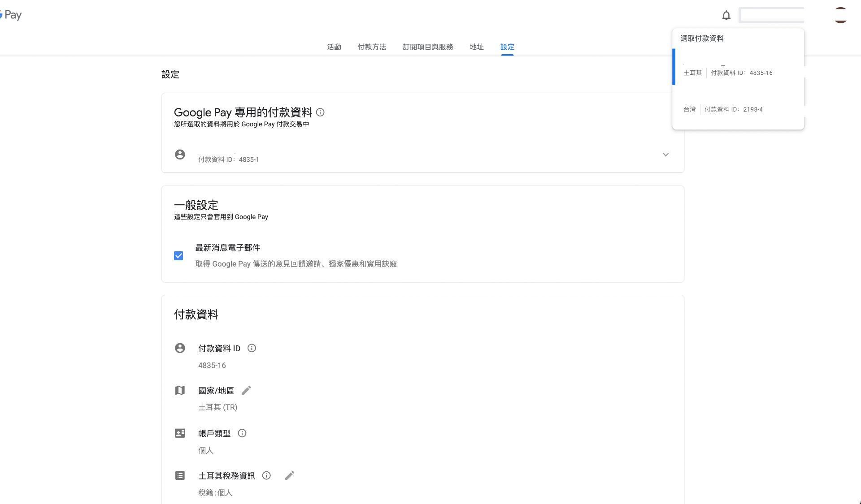This screenshot has height=504, width=861.
Task: Click the edit pencil for 國家/地區
Action: 246,390
